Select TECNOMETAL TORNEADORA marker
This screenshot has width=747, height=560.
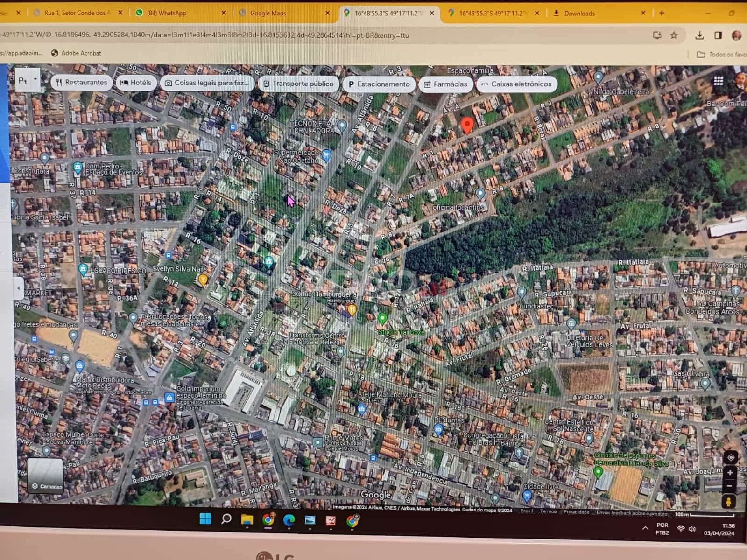342,125
